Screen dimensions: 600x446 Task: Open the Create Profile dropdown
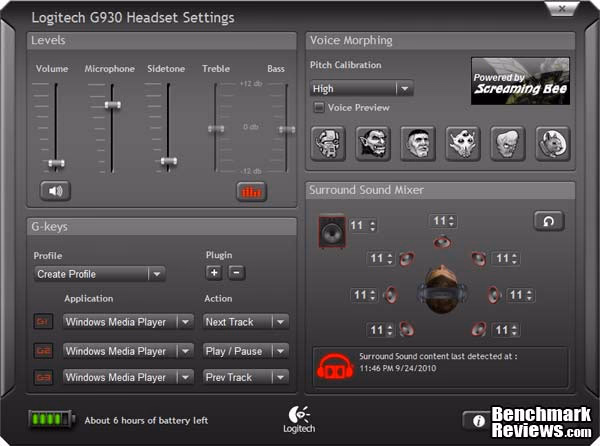[x=99, y=274]
